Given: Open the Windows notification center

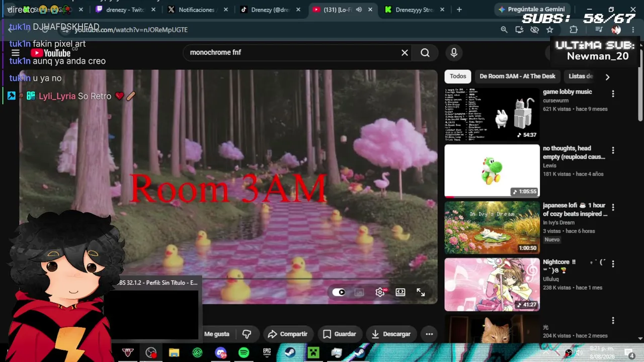Looking at the screenshot, I should 629,353.
